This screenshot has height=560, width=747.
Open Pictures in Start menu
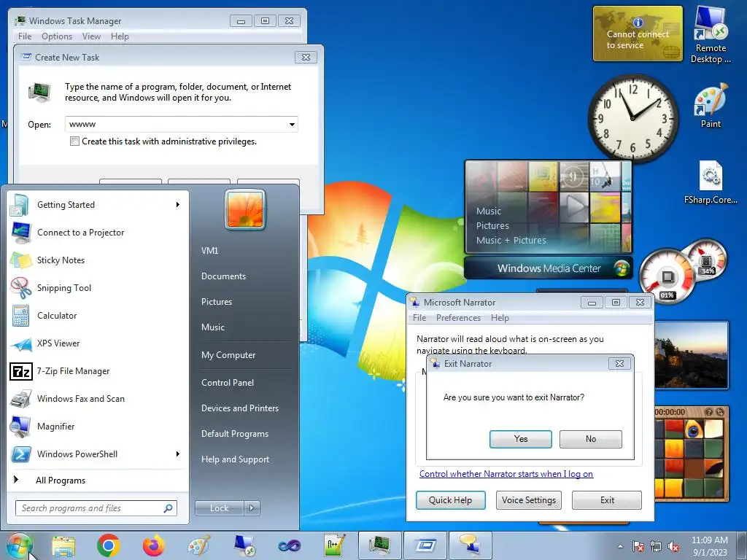216,302
